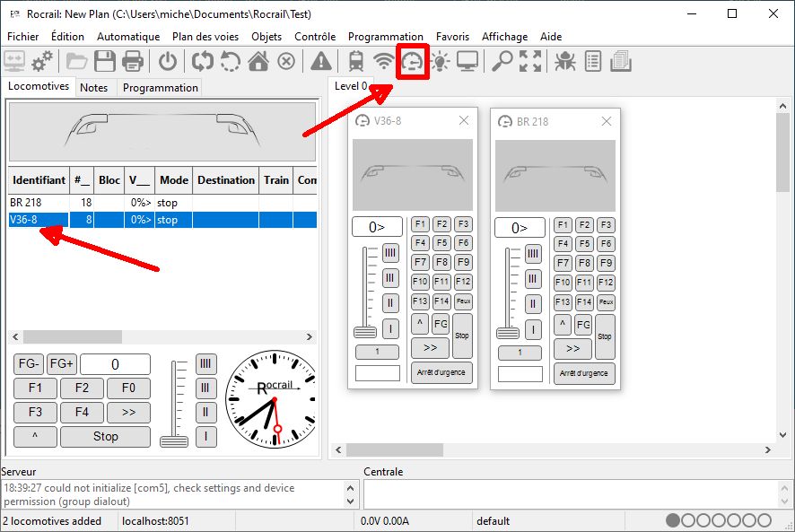
Task: Click the FG+ button
Action: pos(61,363)
